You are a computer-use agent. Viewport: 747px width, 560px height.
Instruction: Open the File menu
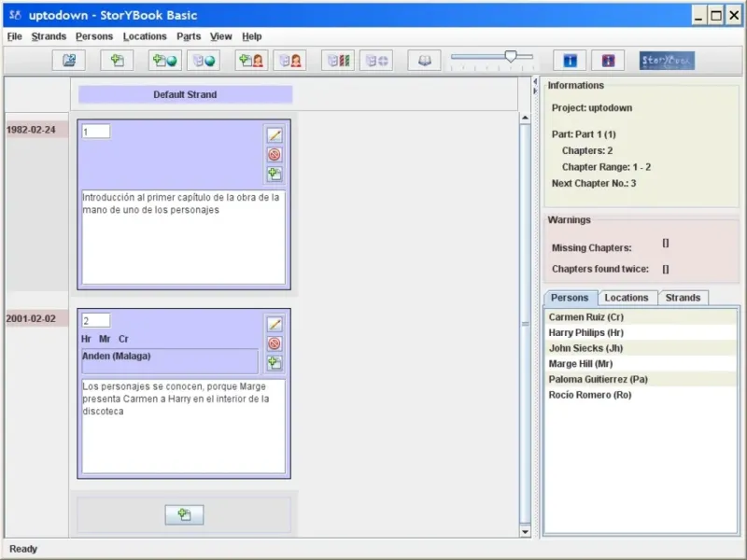pyautogui.click(x=14, y=36)
